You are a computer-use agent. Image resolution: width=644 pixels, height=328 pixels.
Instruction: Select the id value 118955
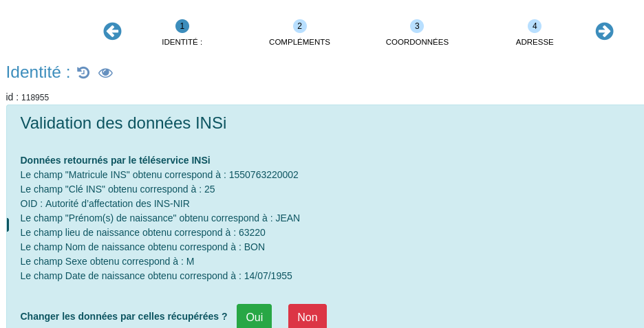35,98
